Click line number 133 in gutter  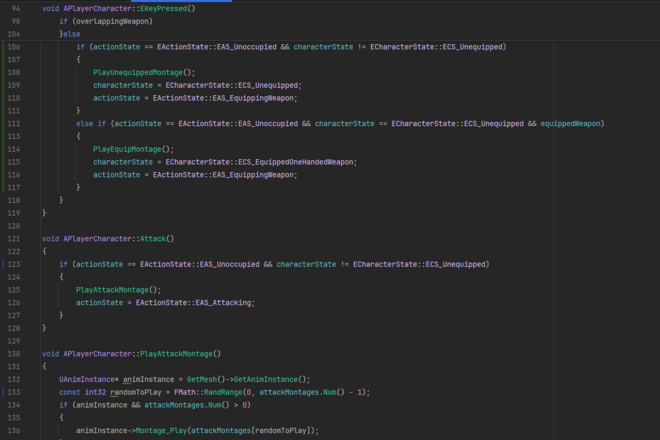point(14,392)
